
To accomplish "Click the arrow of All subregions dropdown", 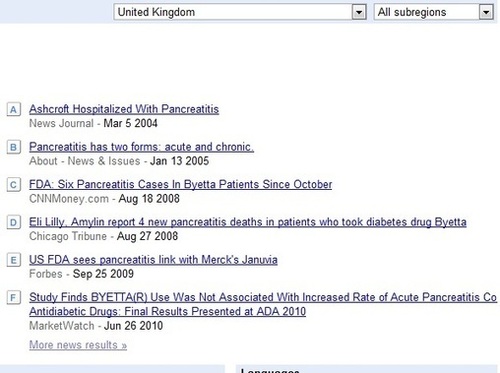I will 486,13.
